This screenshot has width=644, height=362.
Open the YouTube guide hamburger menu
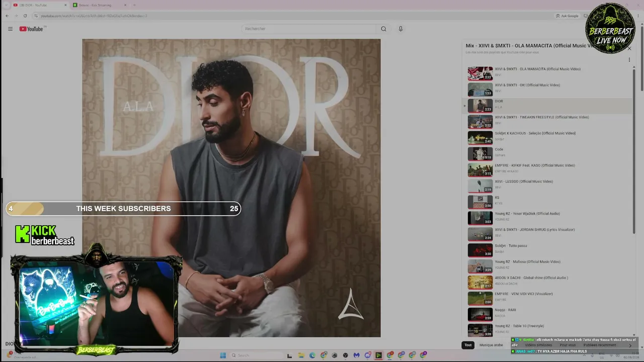coord(10,29)
